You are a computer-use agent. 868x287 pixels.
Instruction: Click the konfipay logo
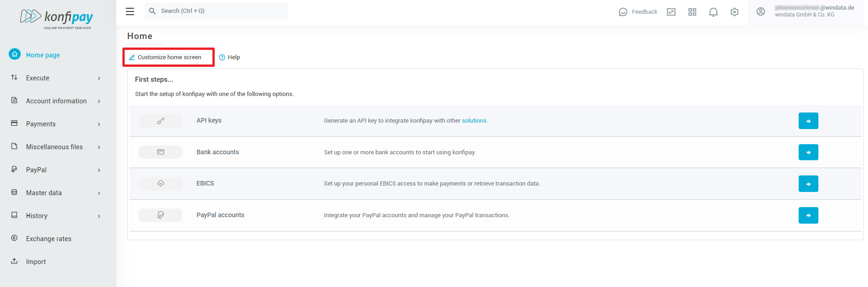56,18
